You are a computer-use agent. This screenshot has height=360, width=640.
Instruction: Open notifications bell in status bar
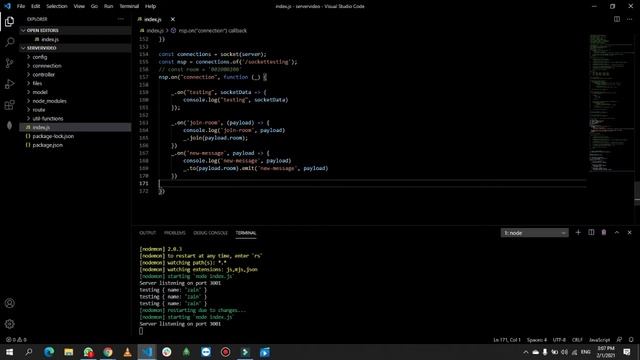point(631,340)
